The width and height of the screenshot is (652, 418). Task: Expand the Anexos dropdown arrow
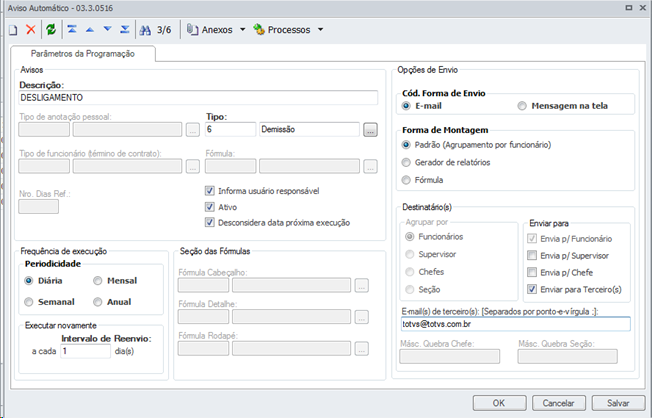[242, 30]
